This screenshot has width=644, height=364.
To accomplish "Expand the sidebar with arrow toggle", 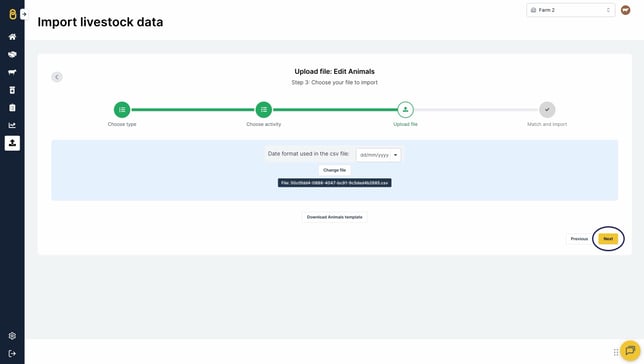I will point(24,14).
